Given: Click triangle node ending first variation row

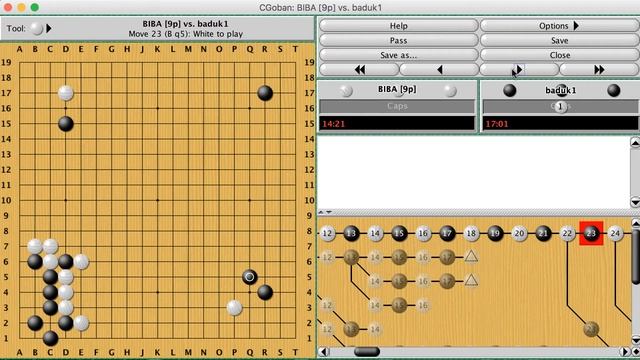Looking at the screenshot, I should pos(471,257).
